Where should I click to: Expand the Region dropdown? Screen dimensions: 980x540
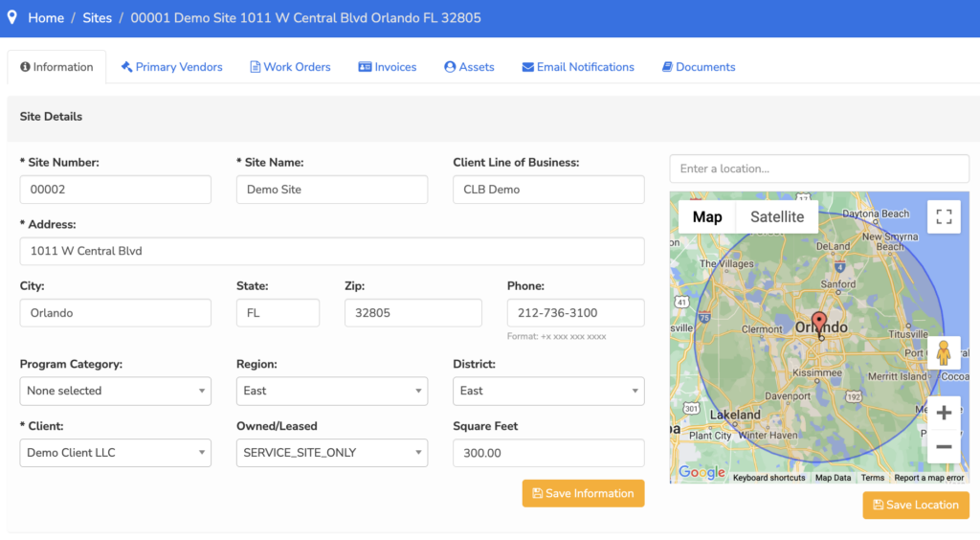click(332, 391)
